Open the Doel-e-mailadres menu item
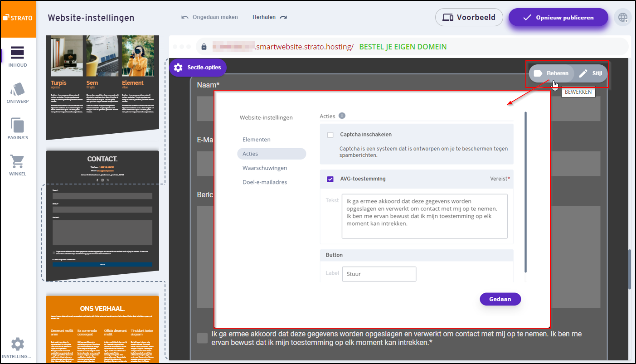 pos(265,182)
